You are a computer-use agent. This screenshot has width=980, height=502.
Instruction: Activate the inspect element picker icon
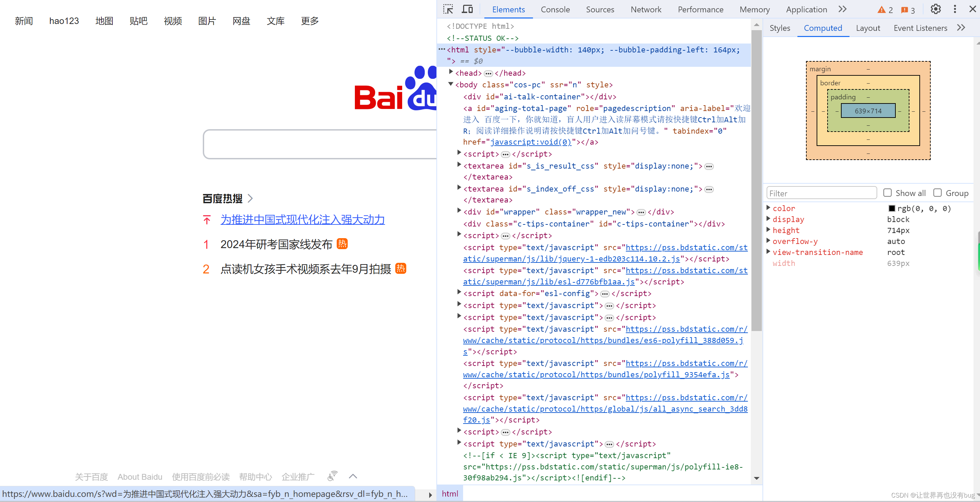pos(448,9)
